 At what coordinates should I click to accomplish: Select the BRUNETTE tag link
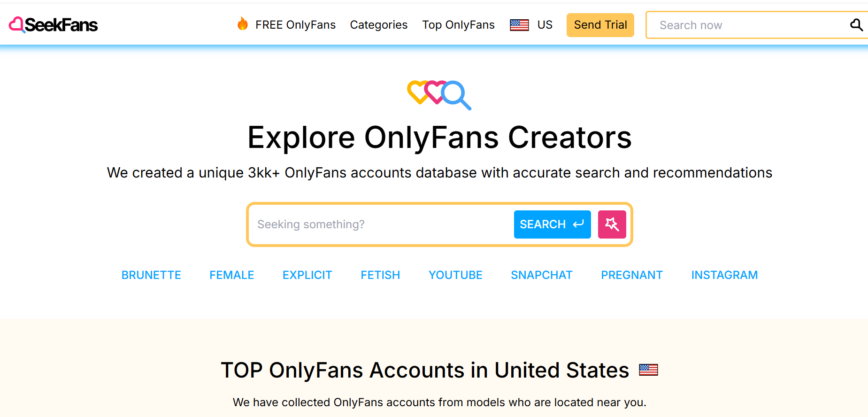(151, 275)
